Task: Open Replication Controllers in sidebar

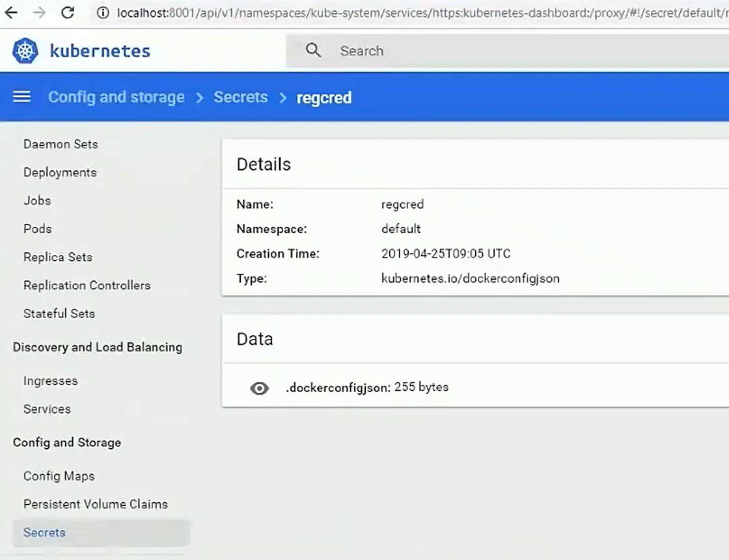Action: click(x=87, y=286)
